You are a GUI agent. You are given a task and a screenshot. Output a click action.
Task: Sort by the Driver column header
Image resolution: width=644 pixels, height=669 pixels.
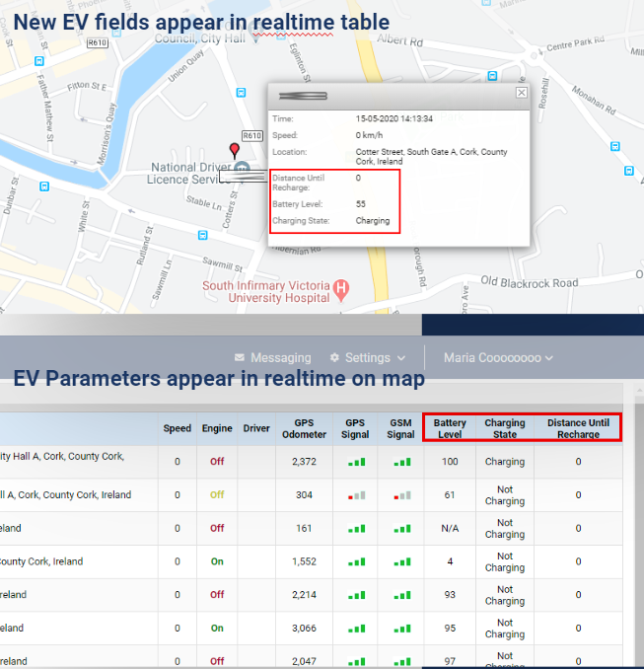point(256,428)
